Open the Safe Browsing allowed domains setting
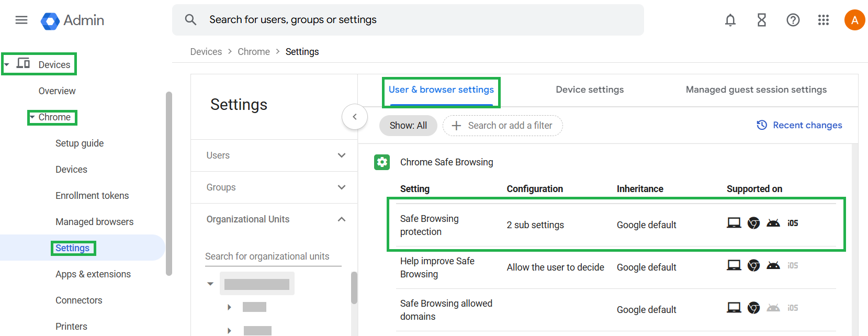This screenshot has height=336, width=868. point(616,310)
